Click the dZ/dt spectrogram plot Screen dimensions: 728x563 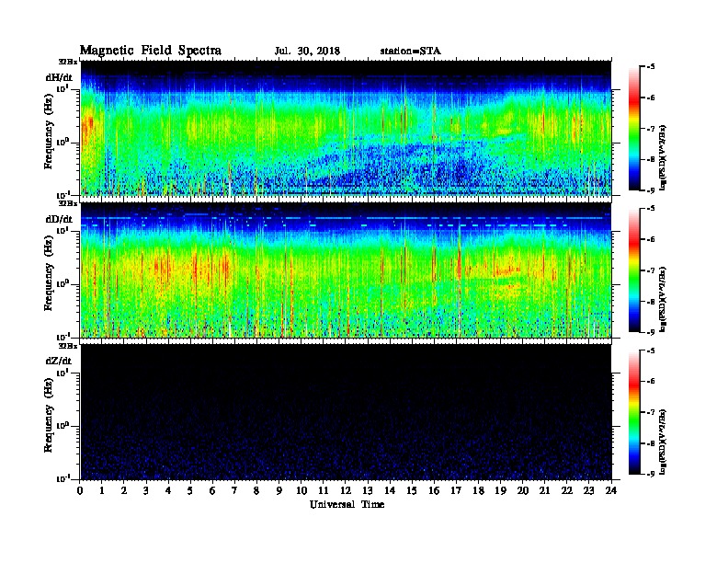(x=346, y=412)
